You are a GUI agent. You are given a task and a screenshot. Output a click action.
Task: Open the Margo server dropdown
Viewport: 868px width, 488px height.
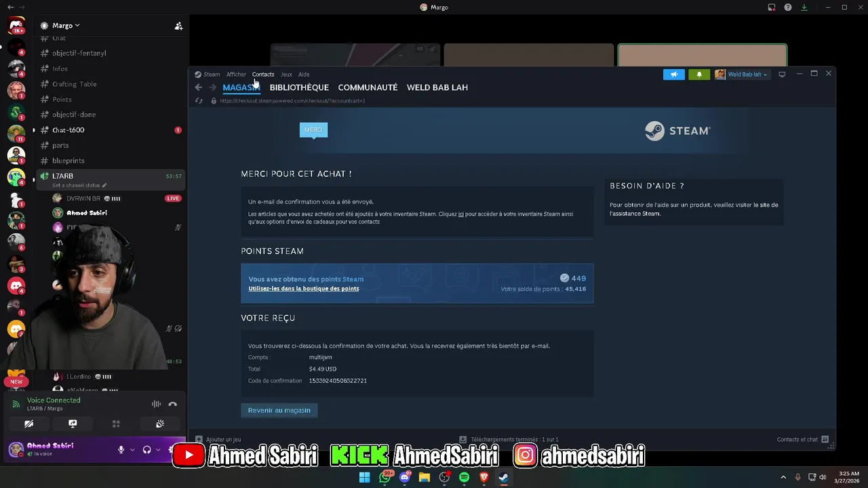click(x=66, y=26)
